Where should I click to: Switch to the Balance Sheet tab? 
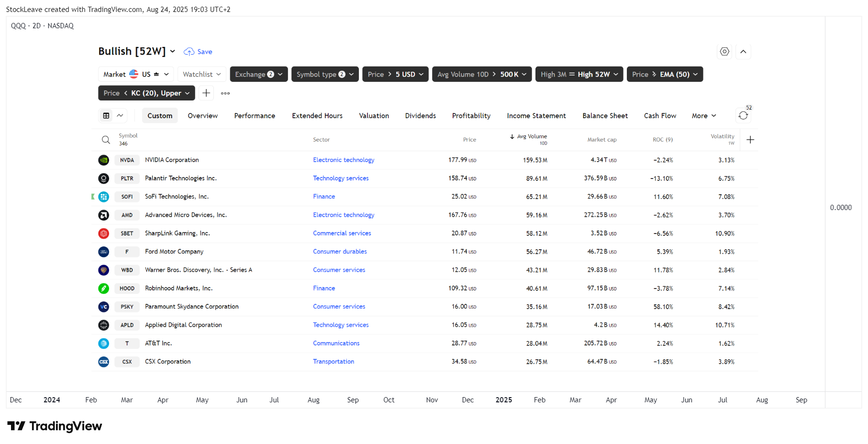605,116
